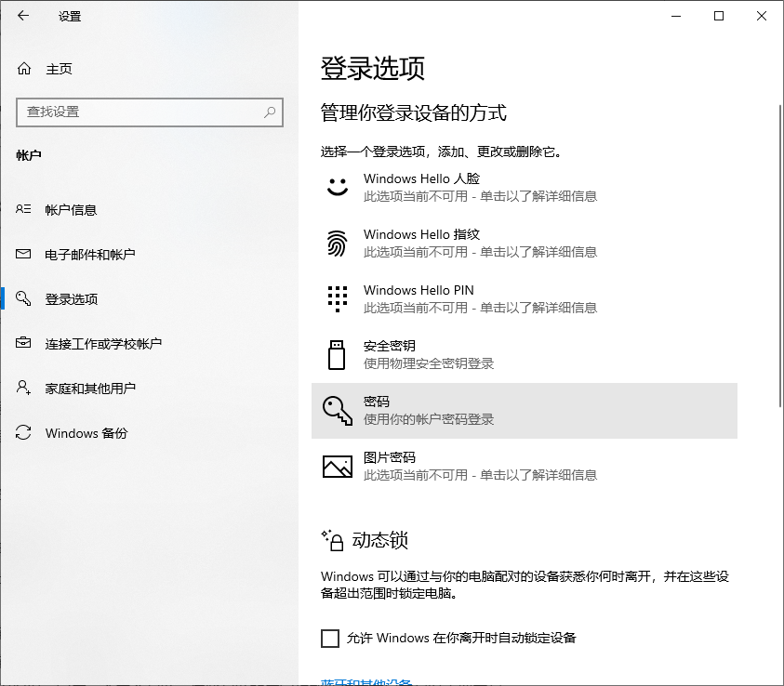784x686 pixels.
Task: Expand the 安全密钥 option
Action: click(x=419, y=354)
